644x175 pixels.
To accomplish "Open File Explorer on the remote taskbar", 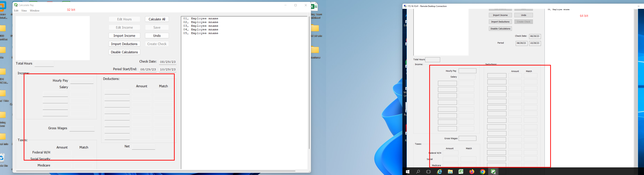I will coord(450,172).
